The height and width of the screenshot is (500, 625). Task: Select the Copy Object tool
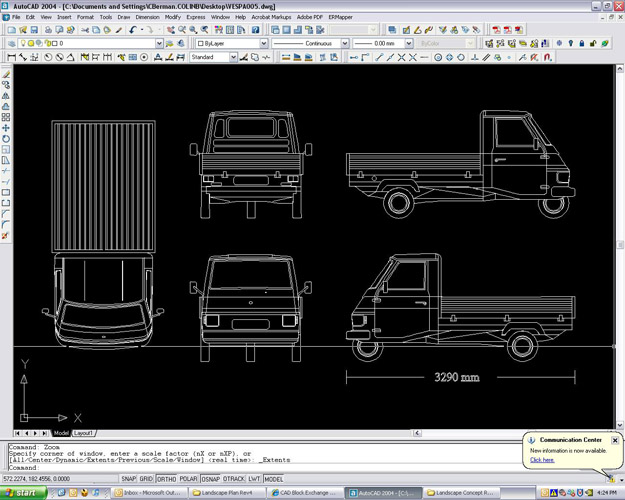click(6, 85)
